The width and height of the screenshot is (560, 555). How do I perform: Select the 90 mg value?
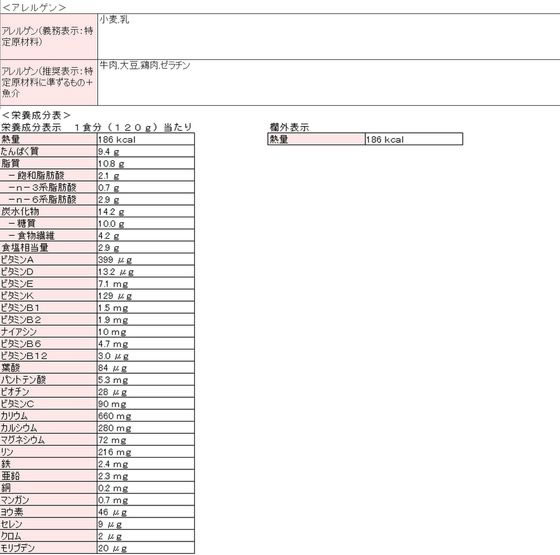146,404
